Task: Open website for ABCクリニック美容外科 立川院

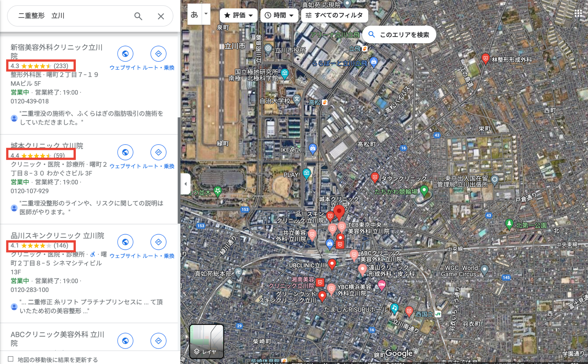Action: click(125, 341)
